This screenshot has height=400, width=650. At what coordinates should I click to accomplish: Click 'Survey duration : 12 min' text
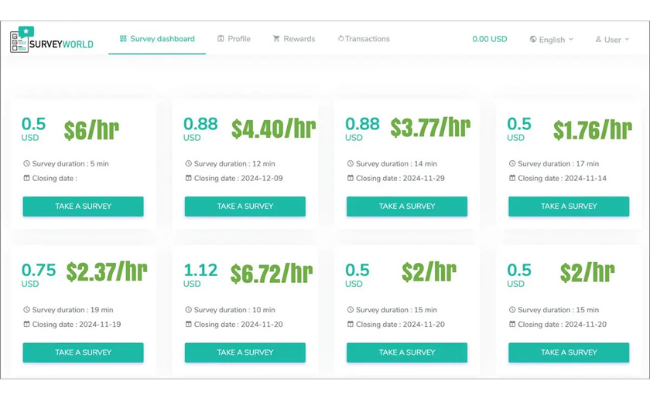pos(235,164)
